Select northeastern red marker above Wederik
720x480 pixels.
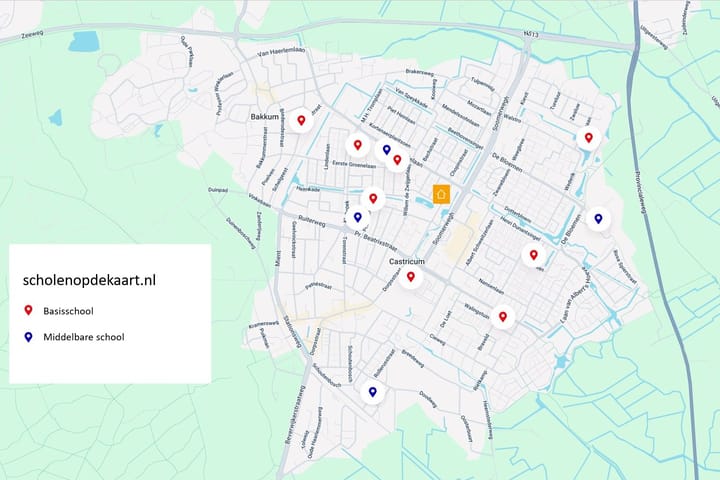[589, 138]
